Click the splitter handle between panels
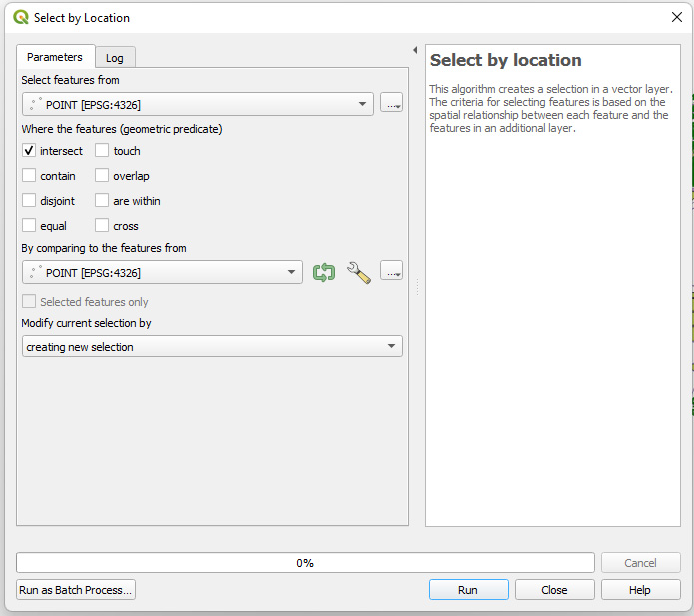694x616 pixels. pyautogui.click(x=417, y=287)
